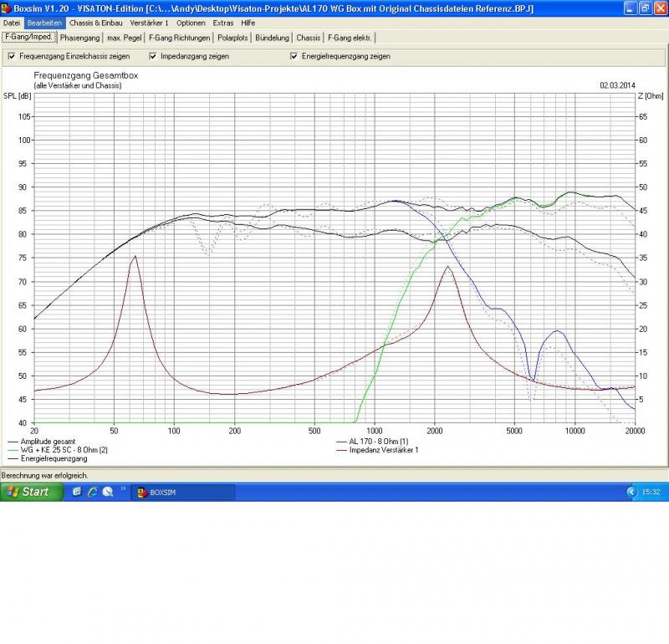The image size is (669, 644).
Task: Click the WG + KE 25 SC legend entry
Action: (x=58, y=450)
